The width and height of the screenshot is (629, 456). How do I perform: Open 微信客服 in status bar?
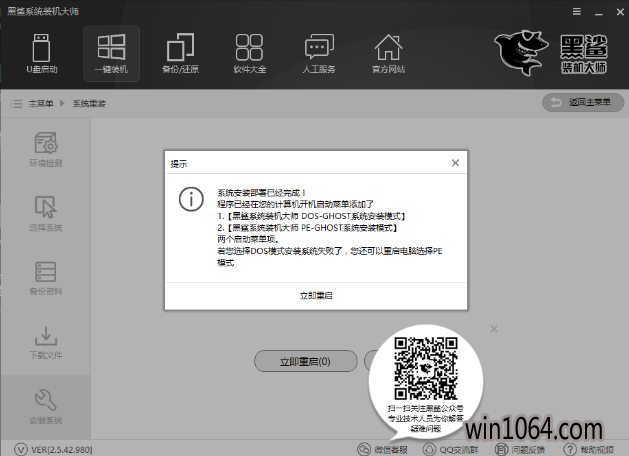(383, 450)
